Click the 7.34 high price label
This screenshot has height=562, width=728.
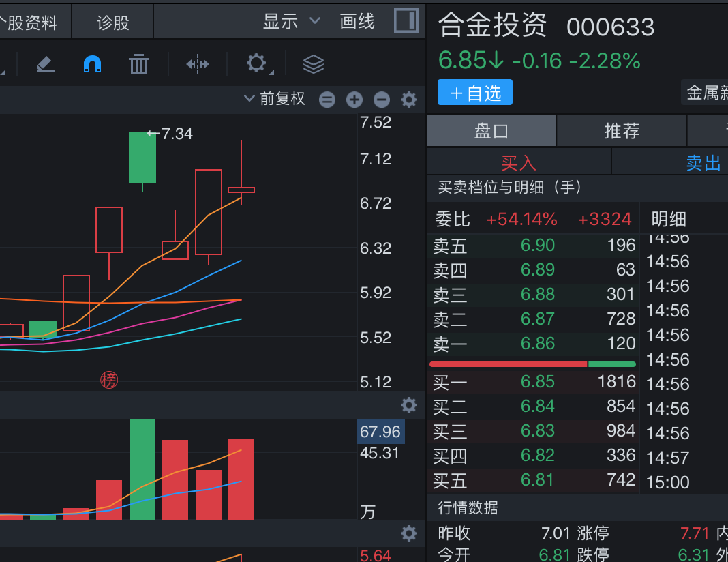click(x=177, y=134)
